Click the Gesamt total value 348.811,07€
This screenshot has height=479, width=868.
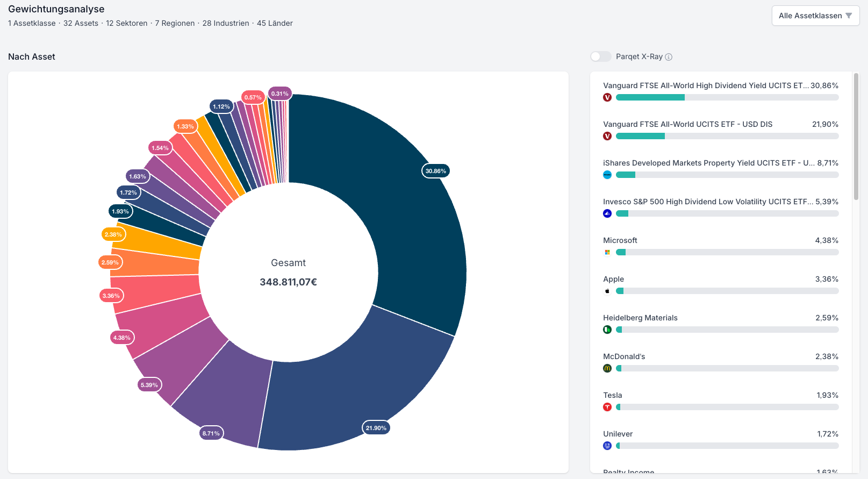pos(288,282)
